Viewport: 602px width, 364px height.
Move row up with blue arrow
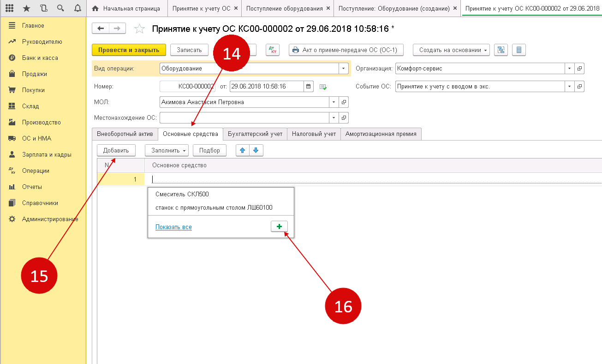pos(243,150)
